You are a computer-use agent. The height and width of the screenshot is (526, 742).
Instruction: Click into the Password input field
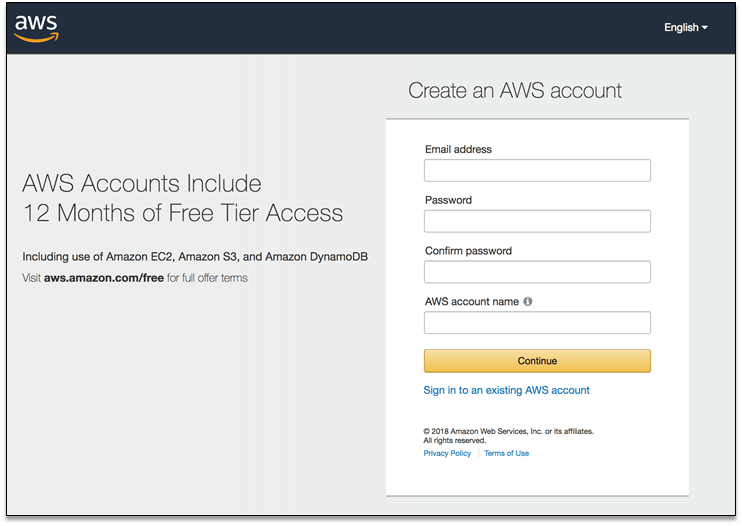(x=537, y=221)
